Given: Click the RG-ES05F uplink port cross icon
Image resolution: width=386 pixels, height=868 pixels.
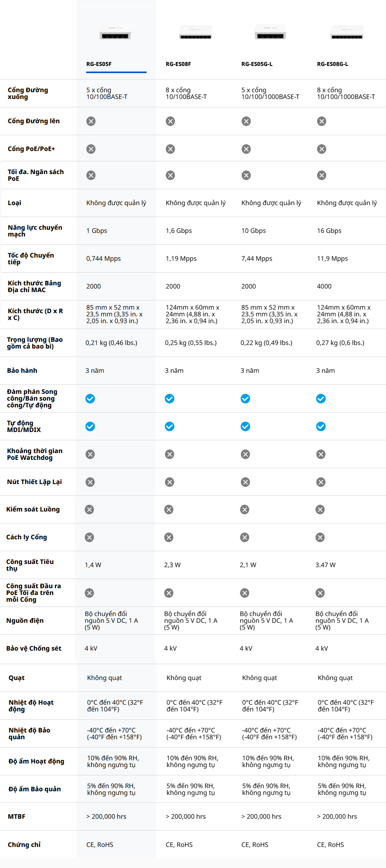Looking at the screenshot, I should (91, 121).
